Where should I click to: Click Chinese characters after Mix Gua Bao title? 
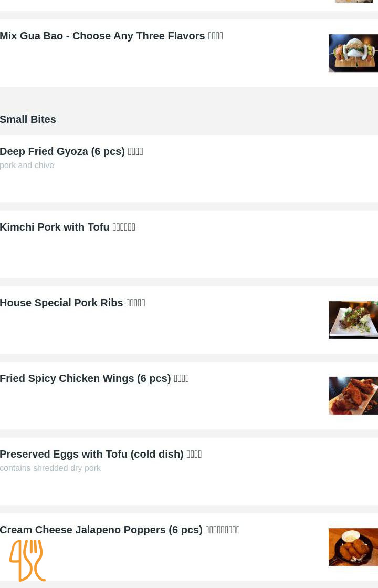tap(216, 36)
